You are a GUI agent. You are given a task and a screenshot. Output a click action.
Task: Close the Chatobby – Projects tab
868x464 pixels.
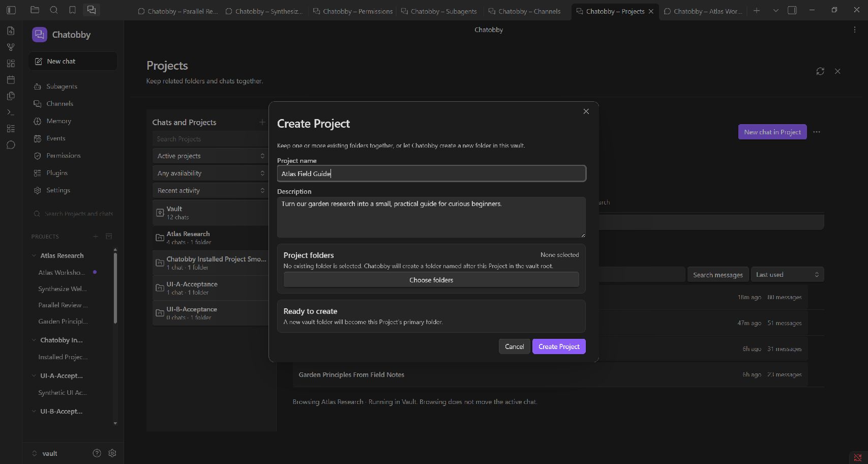click(x=651, y=11)
